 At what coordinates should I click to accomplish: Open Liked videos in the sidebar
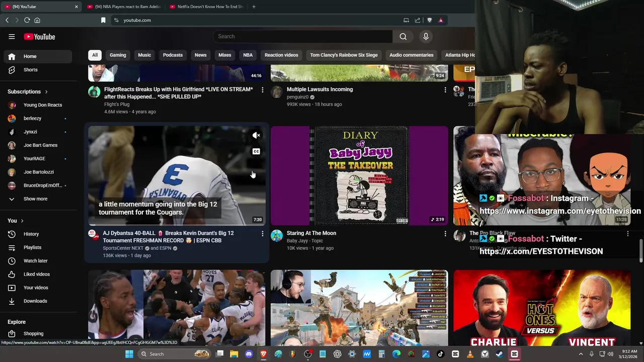point(38,274)
